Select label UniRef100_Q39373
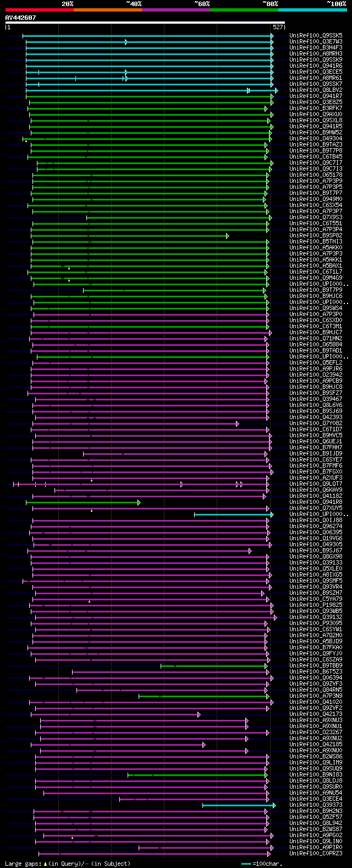The width and height of the screenshot is (352, 868). [316, 805]
